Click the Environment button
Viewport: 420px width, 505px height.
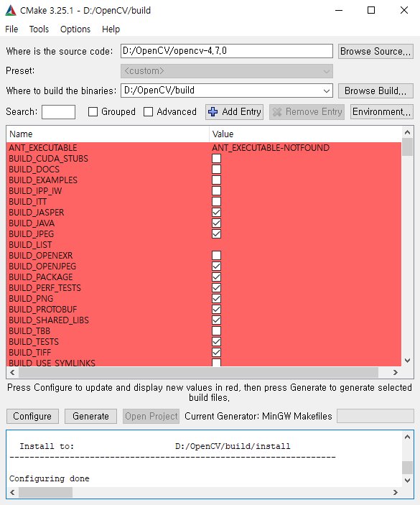pyautogui.click(x=382, y=112)
